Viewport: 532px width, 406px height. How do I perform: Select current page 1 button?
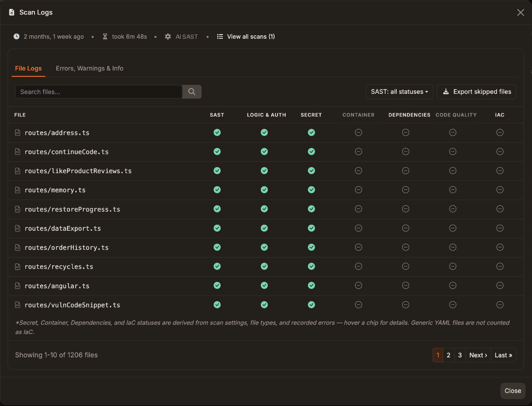438,355
